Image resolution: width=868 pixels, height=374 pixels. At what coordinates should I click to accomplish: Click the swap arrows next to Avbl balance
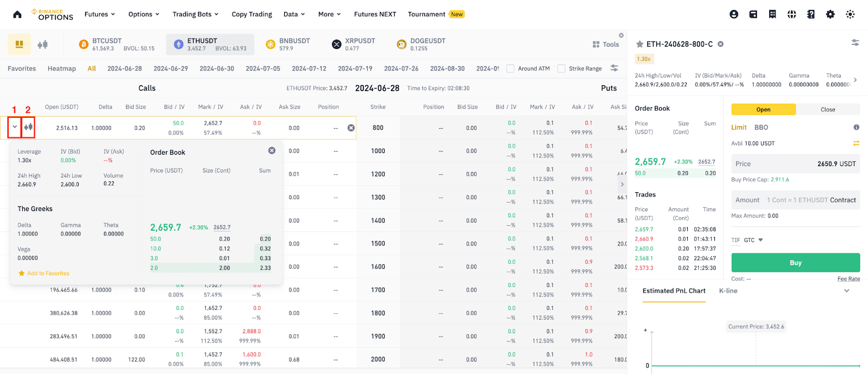point(856,143)
